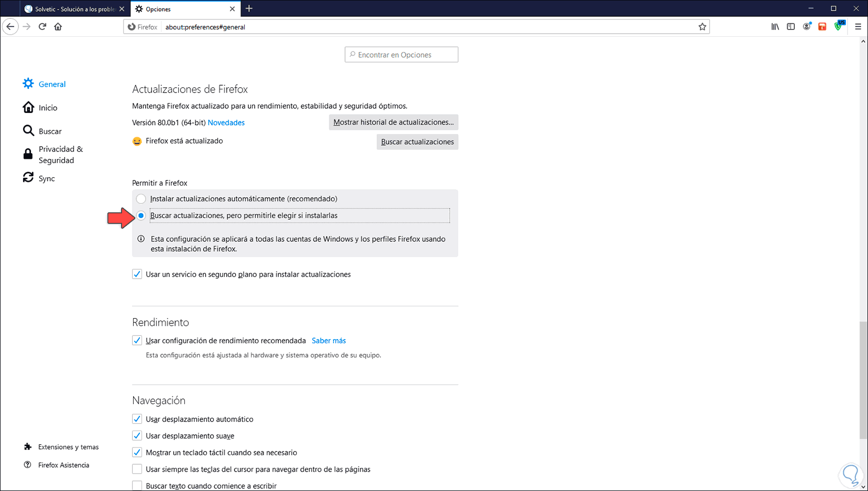Click the Extensiones y temas puzzle icon

[x=28, y=447]
